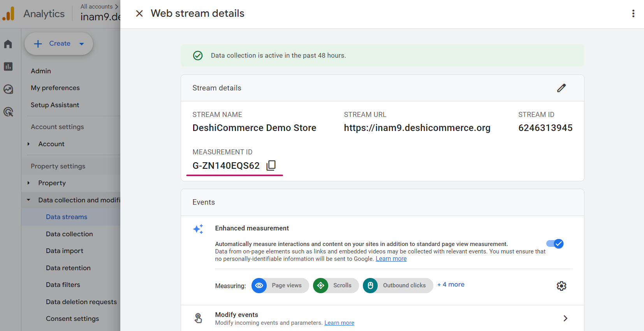Open the Create dropdown arrow
This screenshot has width=644, height=331.
point(82,44)
